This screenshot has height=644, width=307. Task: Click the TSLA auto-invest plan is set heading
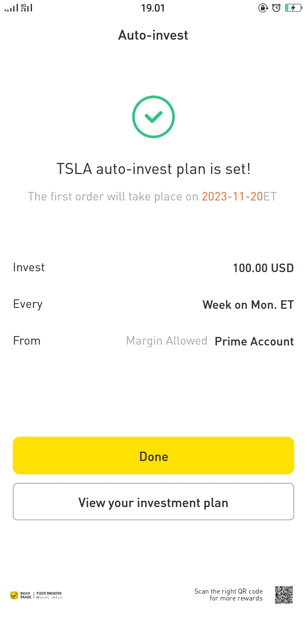tap(153, 169)
